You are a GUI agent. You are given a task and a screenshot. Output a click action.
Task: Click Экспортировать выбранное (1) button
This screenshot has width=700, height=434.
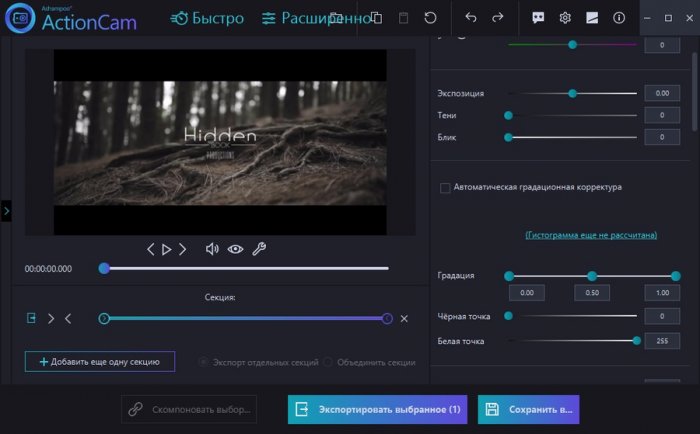(378, 410)
